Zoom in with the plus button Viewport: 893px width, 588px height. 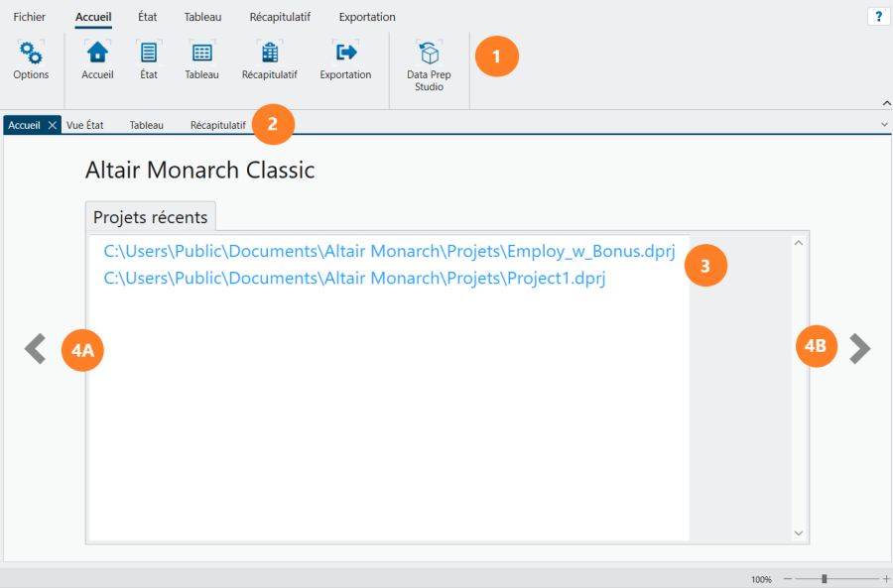[x=886, y=579]
